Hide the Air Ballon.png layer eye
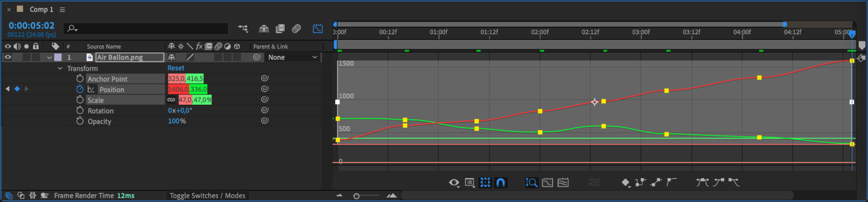This screenshot has width=868, height=202. point(8,57)
